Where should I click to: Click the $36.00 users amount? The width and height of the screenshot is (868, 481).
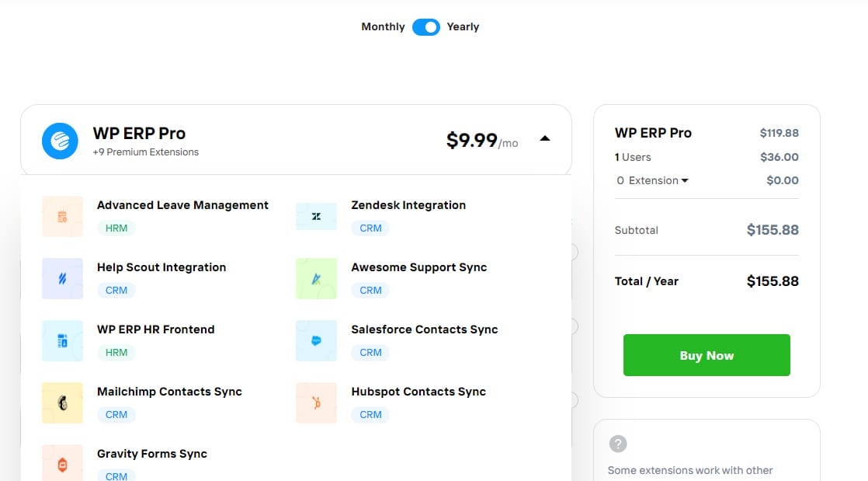(779, 157)
